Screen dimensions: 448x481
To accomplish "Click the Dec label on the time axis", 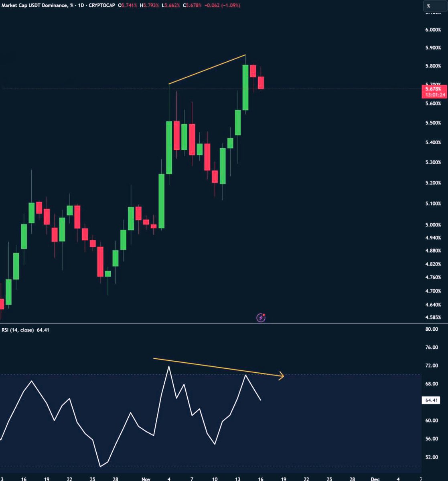I will [x=375, y=479].
